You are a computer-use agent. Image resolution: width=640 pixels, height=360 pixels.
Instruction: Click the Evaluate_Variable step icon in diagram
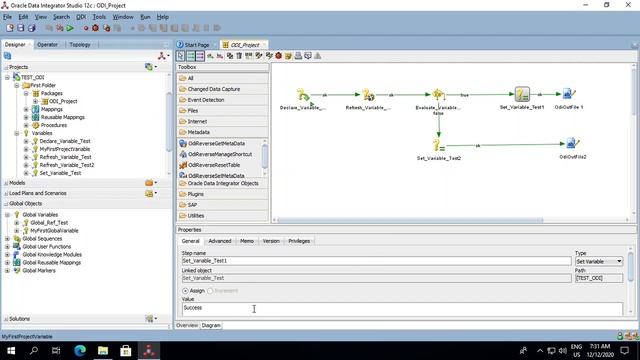[x=438, y=95]
